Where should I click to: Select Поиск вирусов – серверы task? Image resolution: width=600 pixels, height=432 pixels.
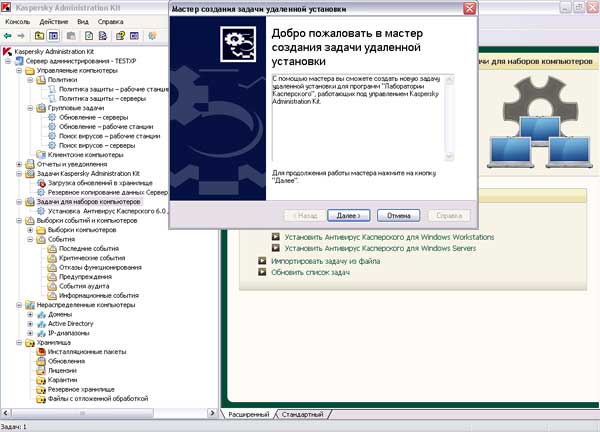pos(97,145)
